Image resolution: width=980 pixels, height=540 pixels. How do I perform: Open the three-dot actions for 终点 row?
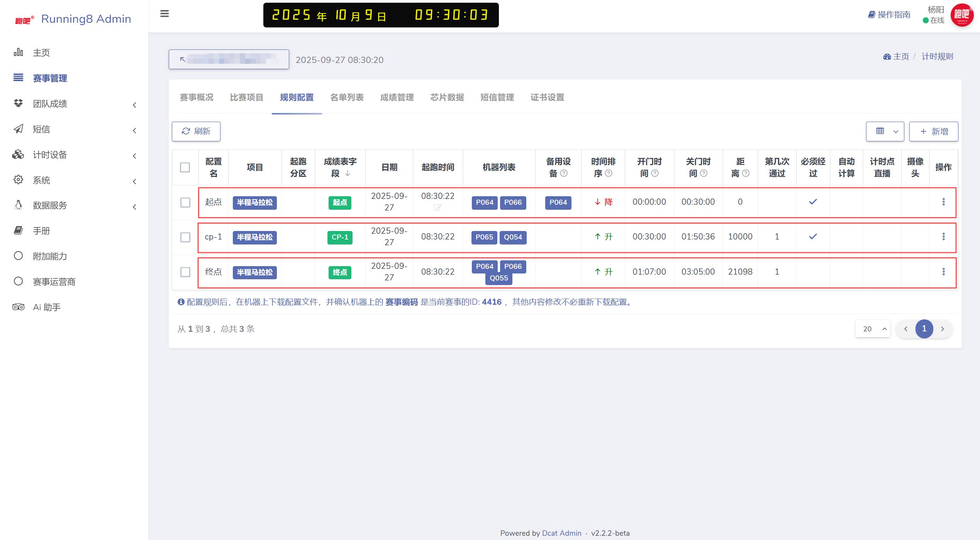pyautogui.click(x=943, y=272)
